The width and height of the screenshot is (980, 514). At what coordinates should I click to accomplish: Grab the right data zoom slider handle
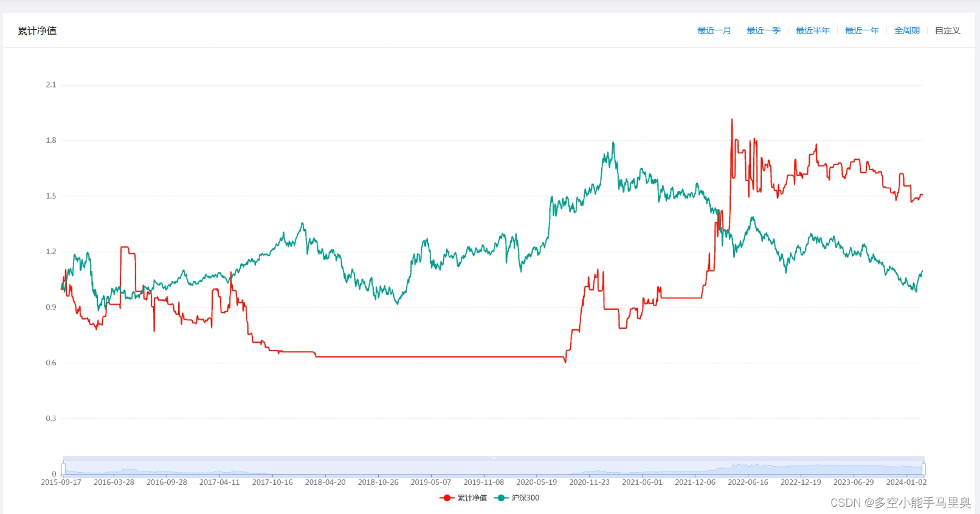923,468
